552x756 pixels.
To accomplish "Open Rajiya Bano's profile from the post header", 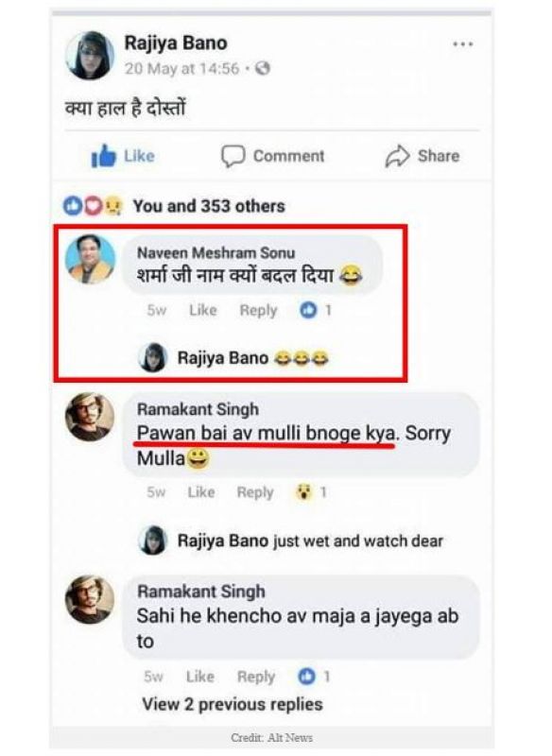I will coord(174,40).
